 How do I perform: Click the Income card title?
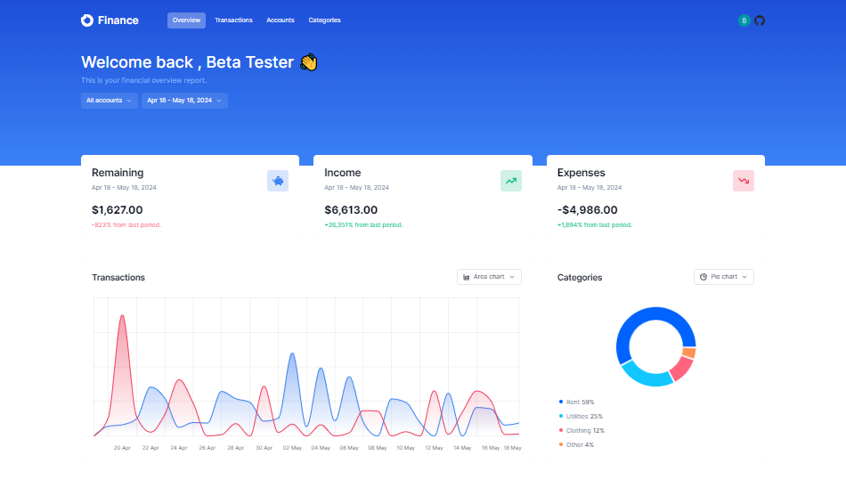pyautogui.click(x=343, y=173)
